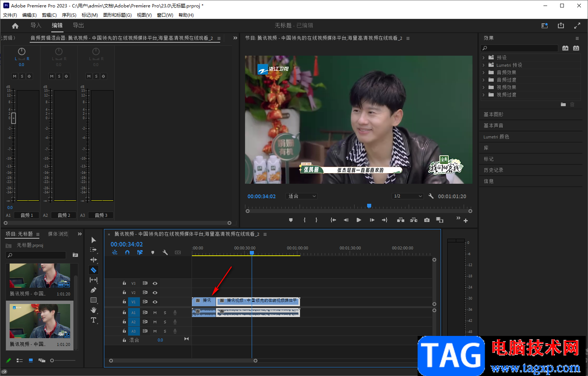The height and width of the screenshot is (376, 588).
Task: Expand the 视频效果 folder
Action: click(x=483, y=87)
